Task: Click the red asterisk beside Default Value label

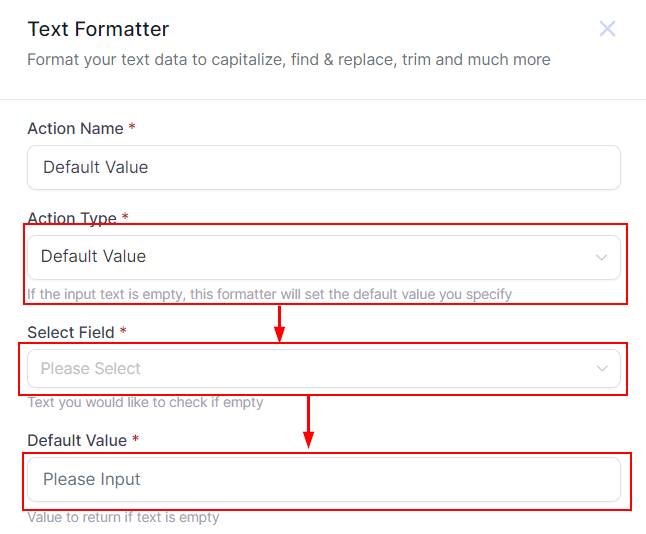Action: point(136,441)
